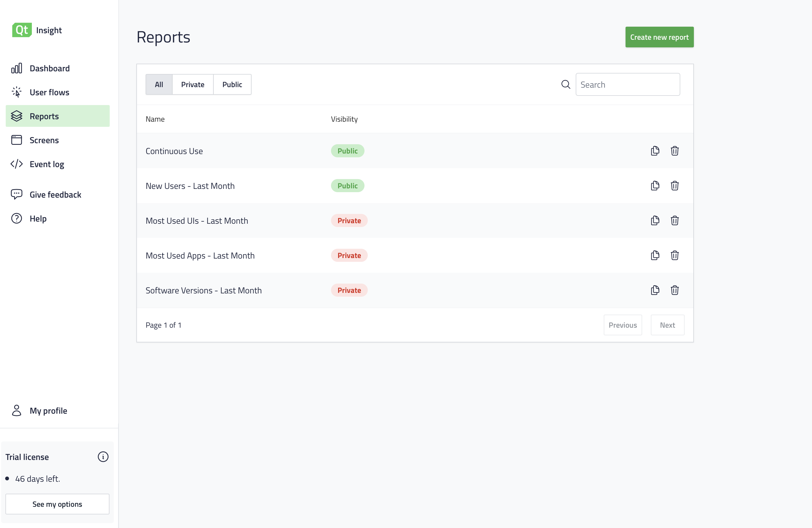812x528 pixels.
Task: Focus the Search input field
Action: [x=627, y=84]
